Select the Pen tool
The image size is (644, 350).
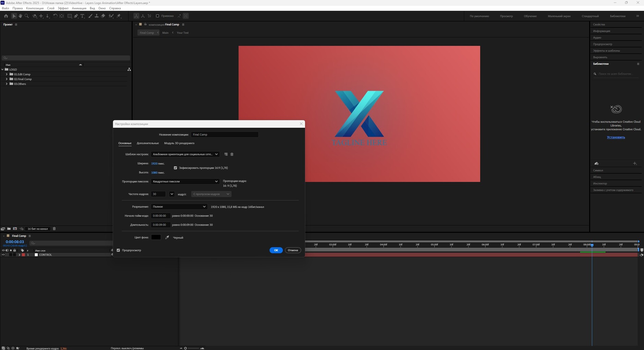tap(76, 16)
